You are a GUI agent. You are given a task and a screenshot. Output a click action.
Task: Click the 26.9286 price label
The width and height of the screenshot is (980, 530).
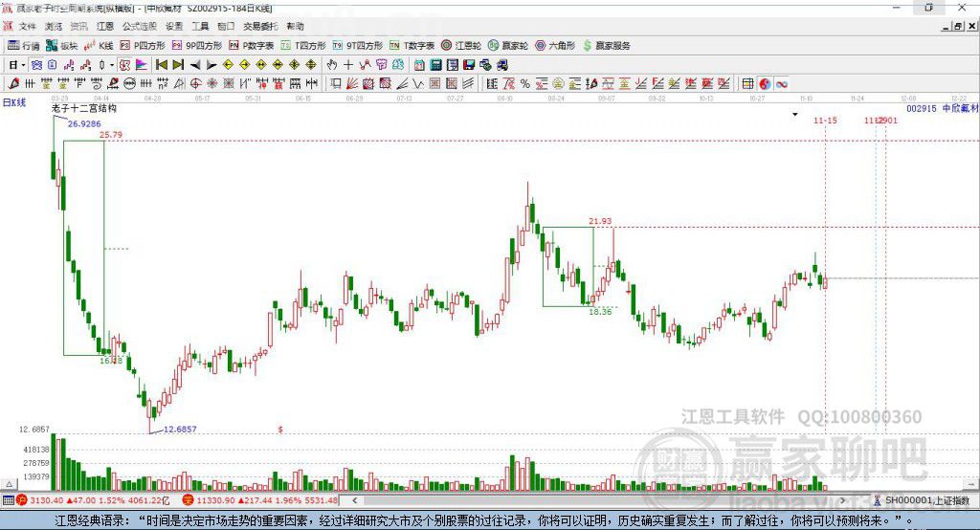[x=84, y=123]
